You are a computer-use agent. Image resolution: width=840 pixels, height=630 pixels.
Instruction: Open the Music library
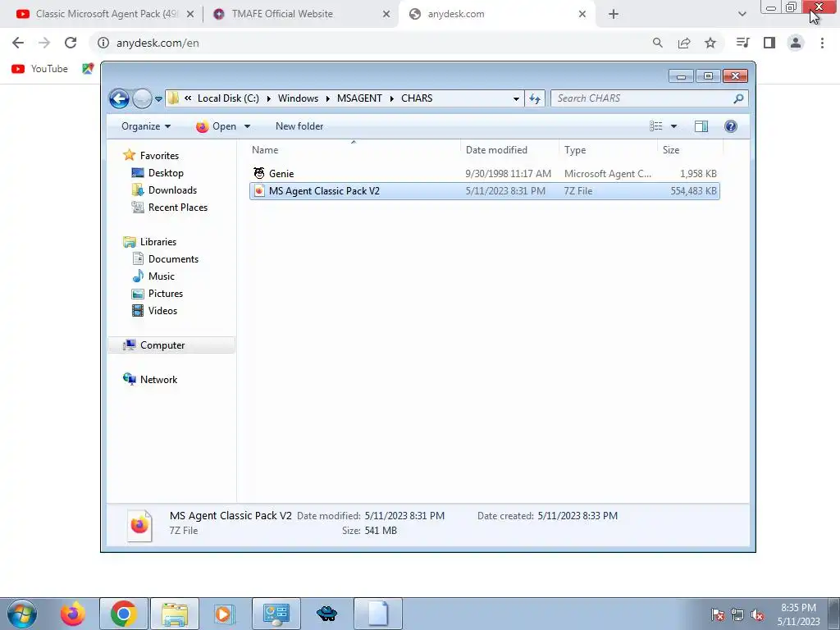[162, 276]
